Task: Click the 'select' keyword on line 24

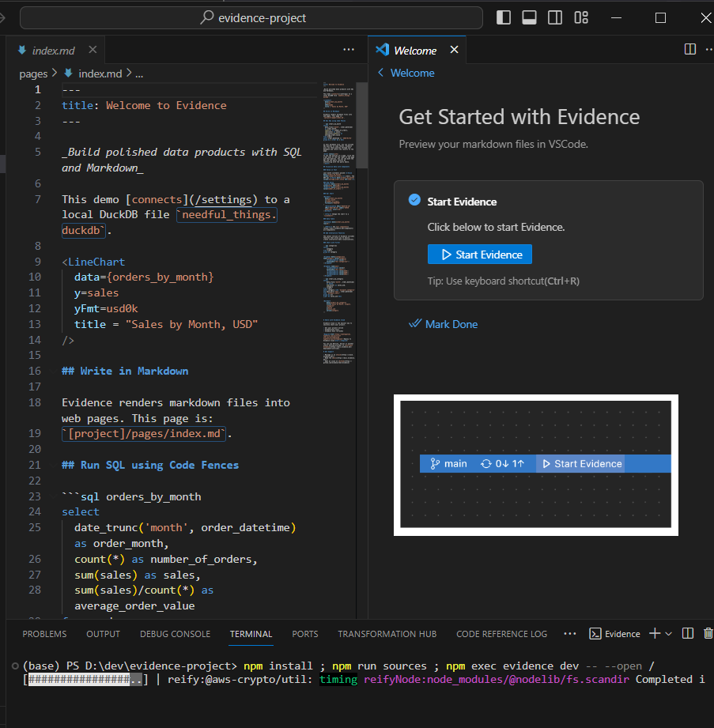Action: pos(81,511)
